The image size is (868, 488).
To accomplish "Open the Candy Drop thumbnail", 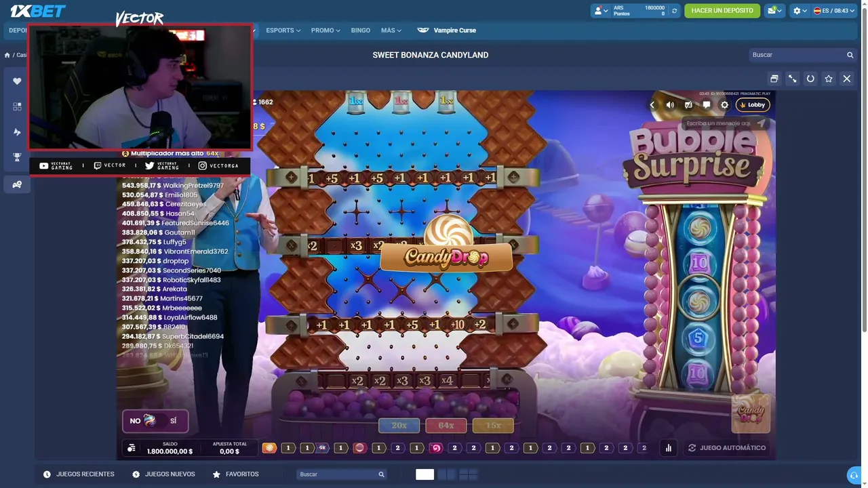I will click(751, 413).
